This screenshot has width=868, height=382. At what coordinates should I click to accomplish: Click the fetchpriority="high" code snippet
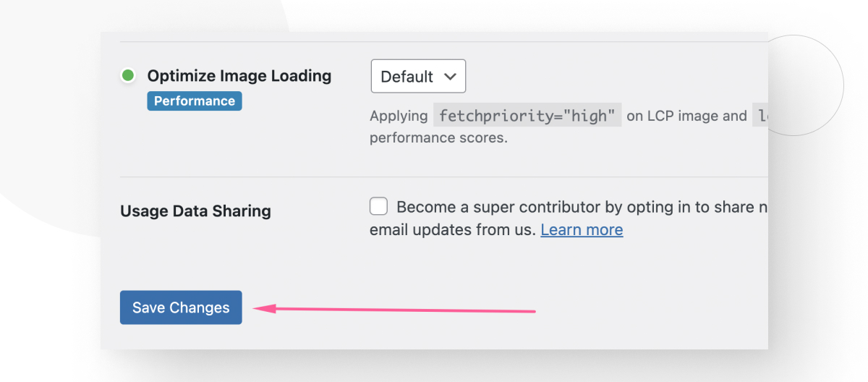click(x=527, y=116)
